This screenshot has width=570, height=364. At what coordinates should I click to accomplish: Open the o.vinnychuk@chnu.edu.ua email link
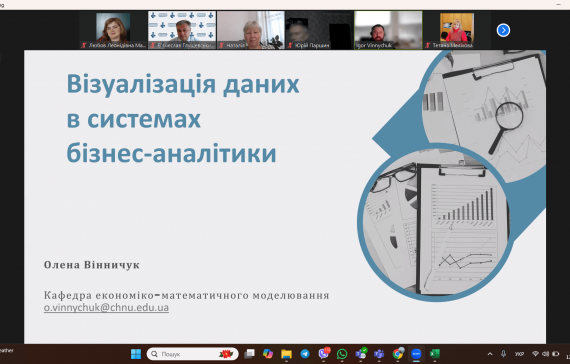(106, 308)
